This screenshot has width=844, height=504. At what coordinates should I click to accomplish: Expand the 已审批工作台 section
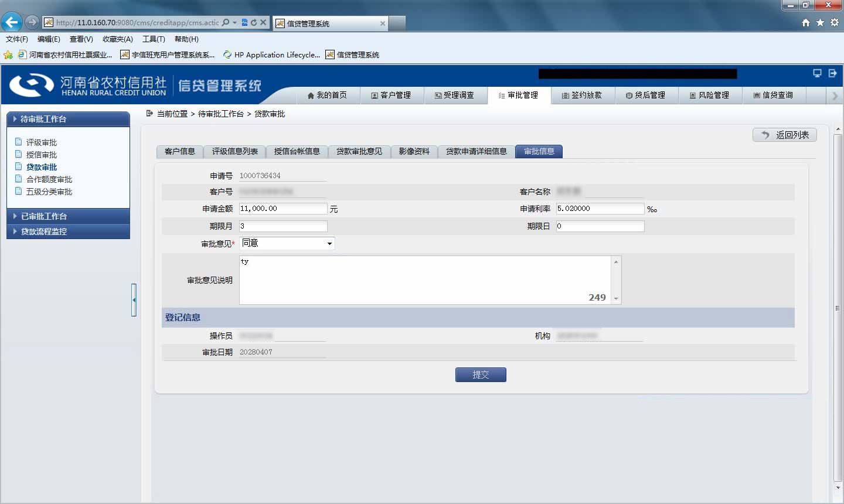point(68,216)
